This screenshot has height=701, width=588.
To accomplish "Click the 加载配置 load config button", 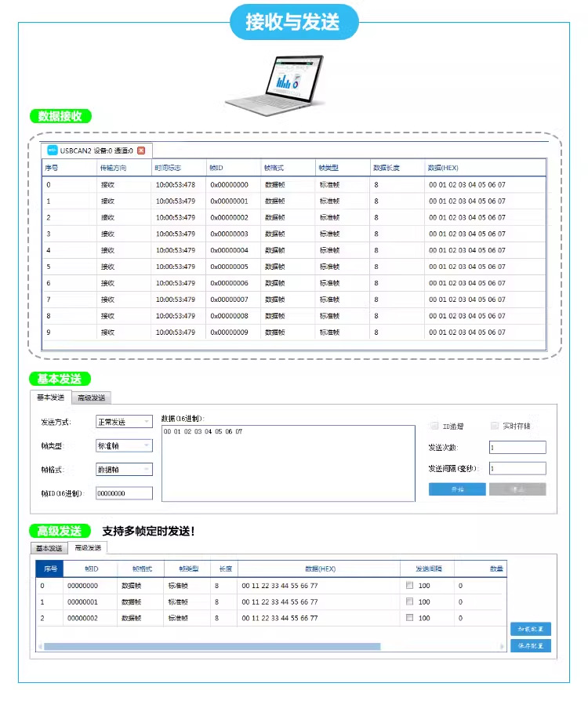I will point(530,629).
